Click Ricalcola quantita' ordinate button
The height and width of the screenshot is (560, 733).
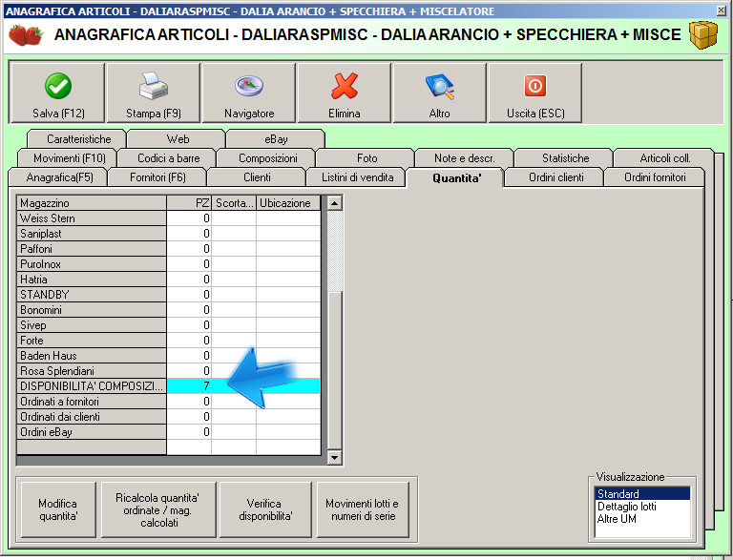tap(159, 509)
